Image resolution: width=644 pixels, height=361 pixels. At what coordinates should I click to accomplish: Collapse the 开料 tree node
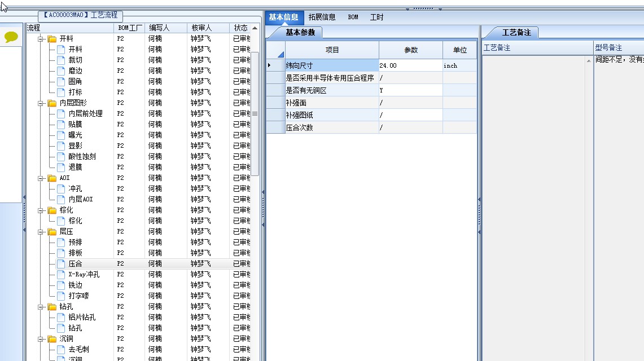point(41,39)
